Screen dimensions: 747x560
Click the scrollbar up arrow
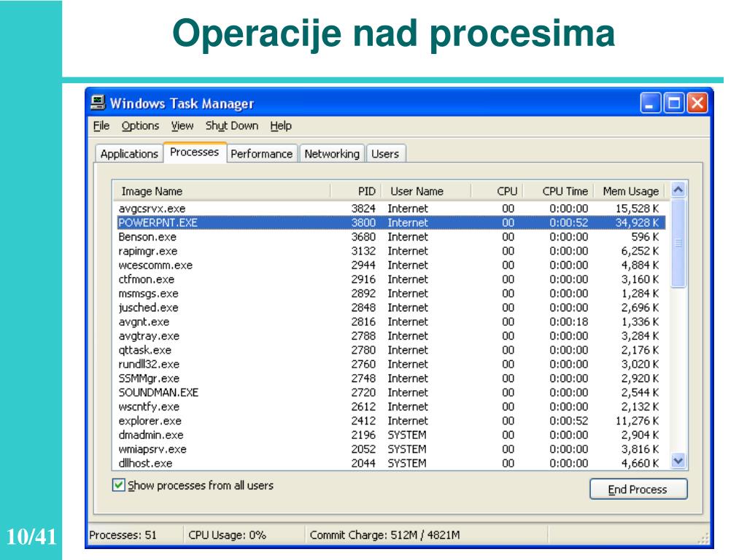point(678,190)
